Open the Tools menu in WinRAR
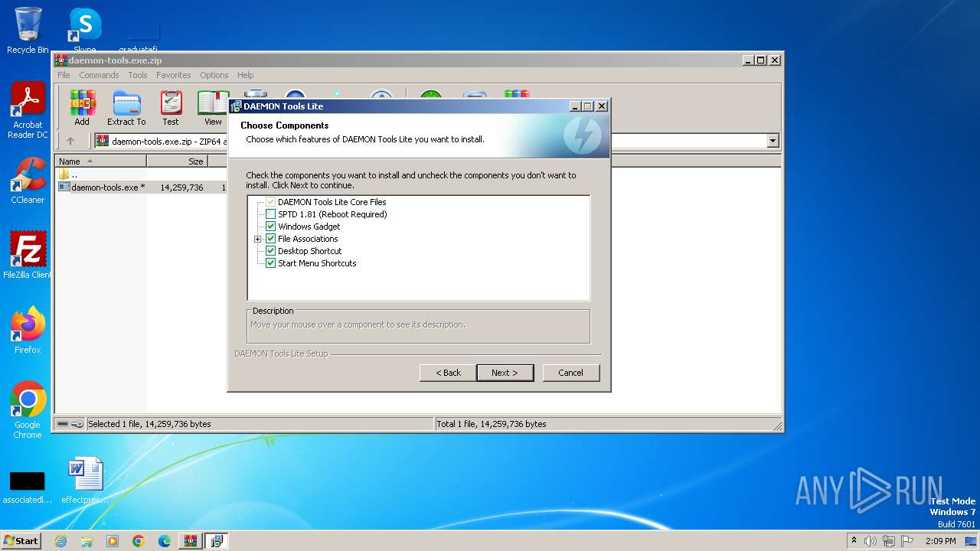980x551 pixels. 138,75
